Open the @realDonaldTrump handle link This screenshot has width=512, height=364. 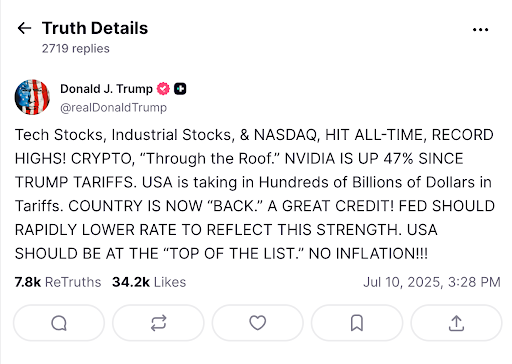tap(113, 108)
